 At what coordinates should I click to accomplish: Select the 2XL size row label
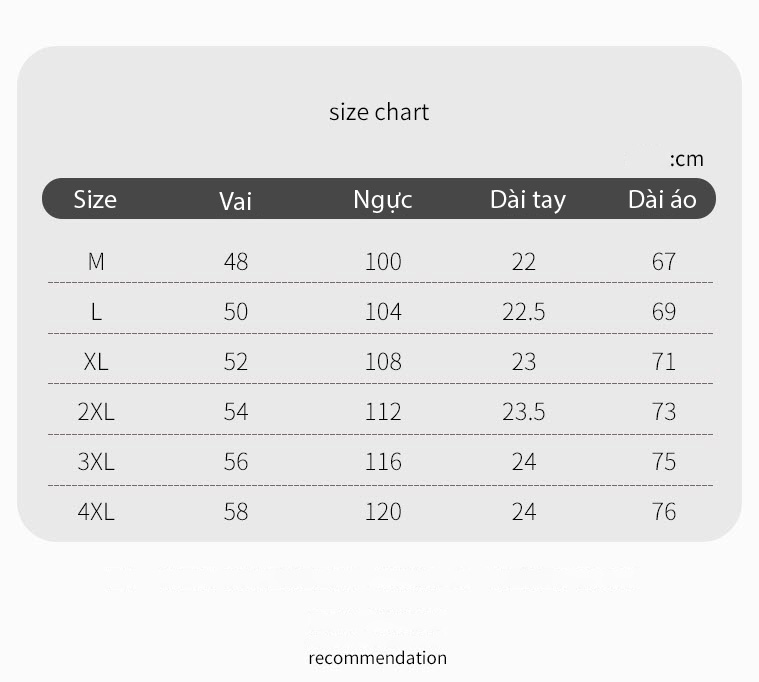coord(96,412)
